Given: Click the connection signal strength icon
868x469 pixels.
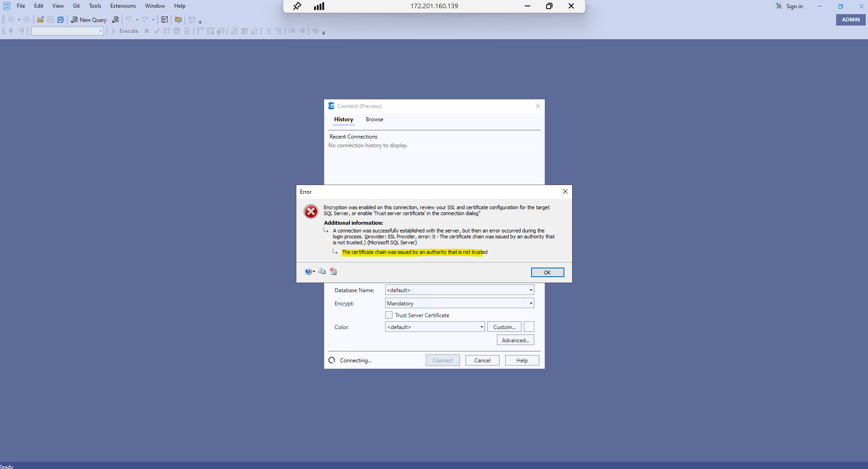Looking at the screenshot, I should (319, 6).
